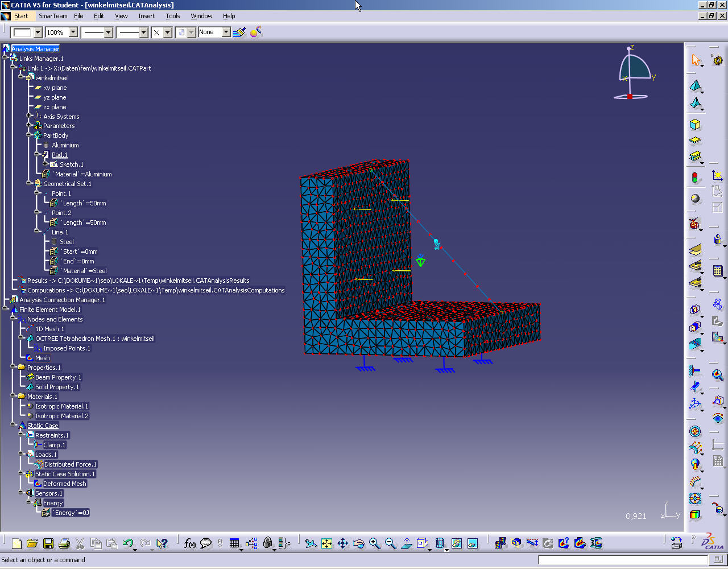Collapse the Nodes and Elements node
The image size is (728, 569).
point(13,319)
